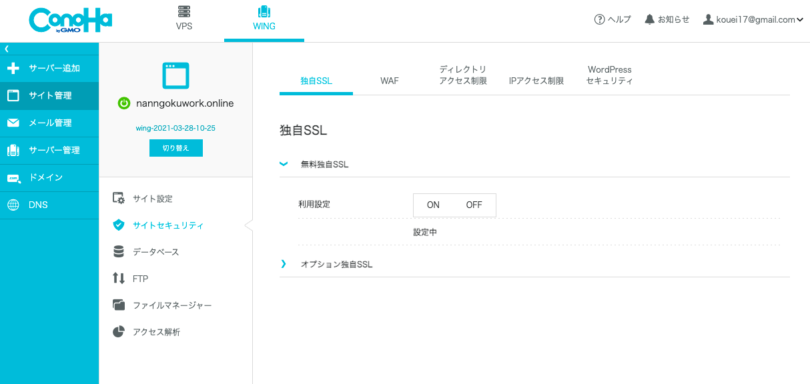This screenshot has width=810, height=384.
Task: Open the ヘルプ link
Action: [619, 20]
